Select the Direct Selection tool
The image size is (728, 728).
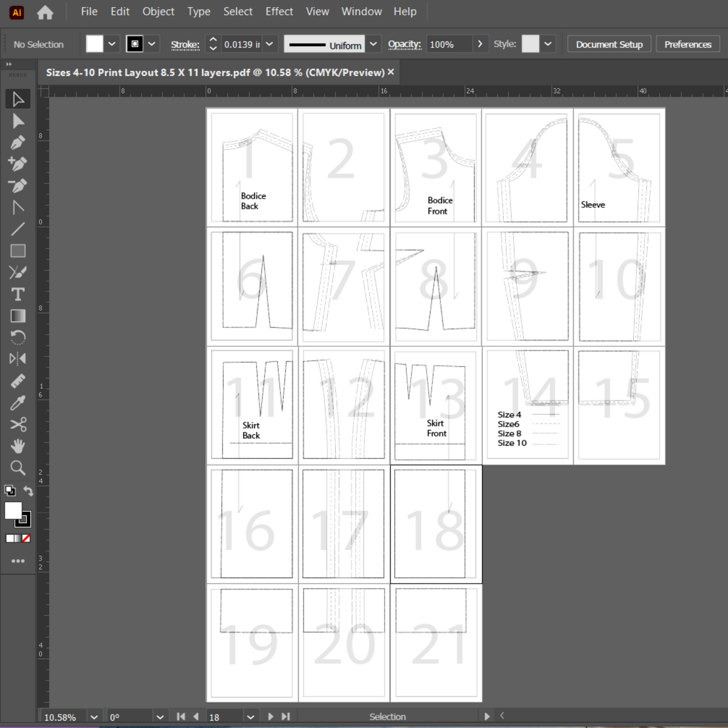click(x=18, y=121)
